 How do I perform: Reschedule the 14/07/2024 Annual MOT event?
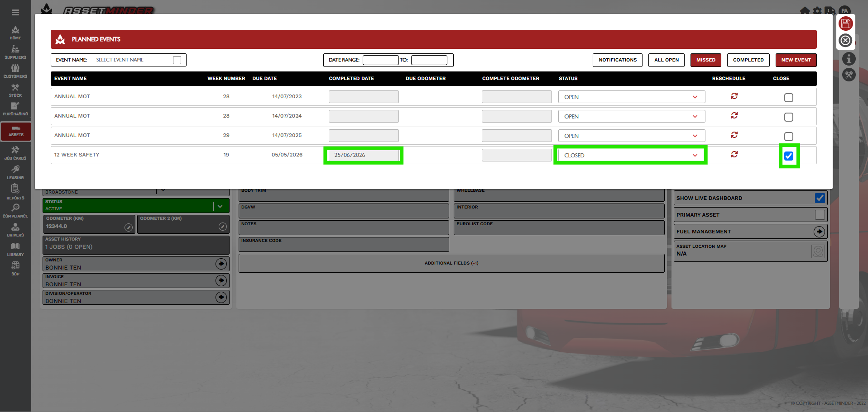[x=734, y=116]
